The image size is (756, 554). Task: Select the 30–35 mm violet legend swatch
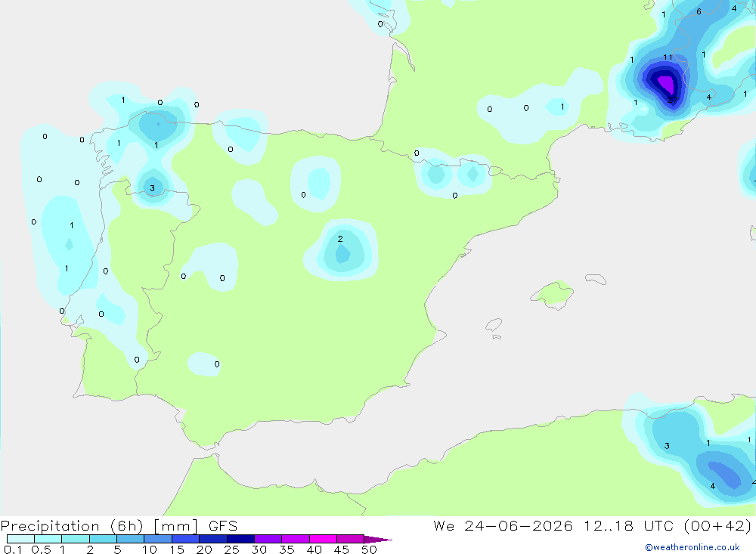coord(268,539)
